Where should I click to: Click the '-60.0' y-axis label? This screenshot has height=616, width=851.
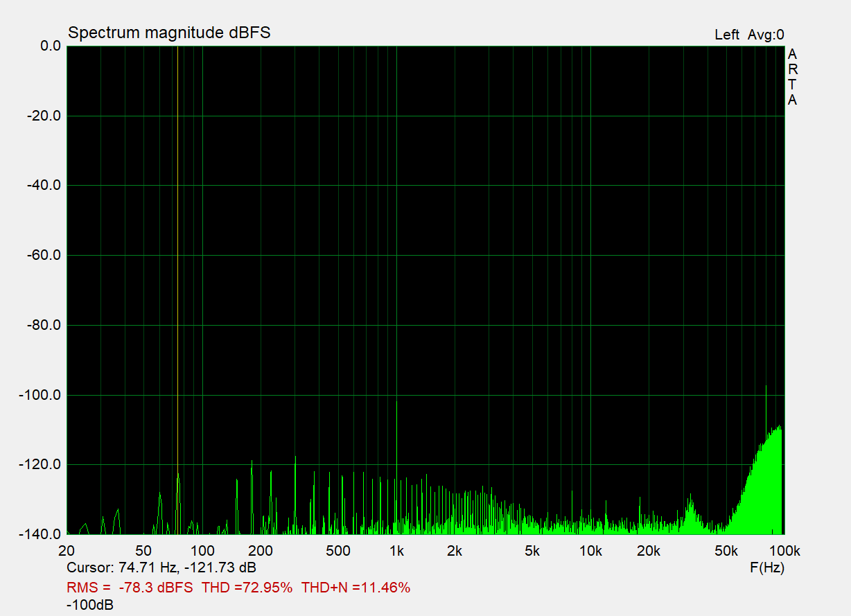click(x=44, y=255)
